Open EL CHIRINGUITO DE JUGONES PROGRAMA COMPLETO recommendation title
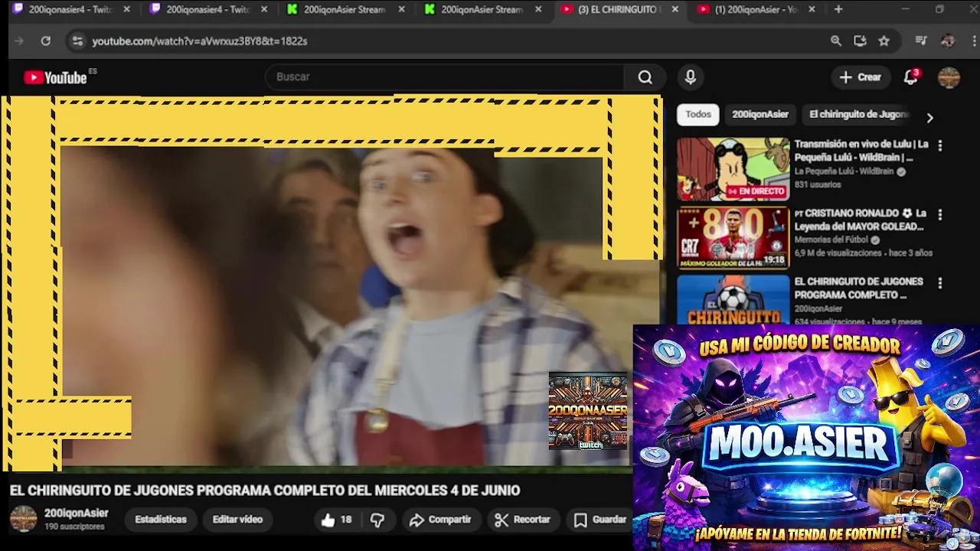The width and height of the screenshot is (980, 551). coord(858,289)
